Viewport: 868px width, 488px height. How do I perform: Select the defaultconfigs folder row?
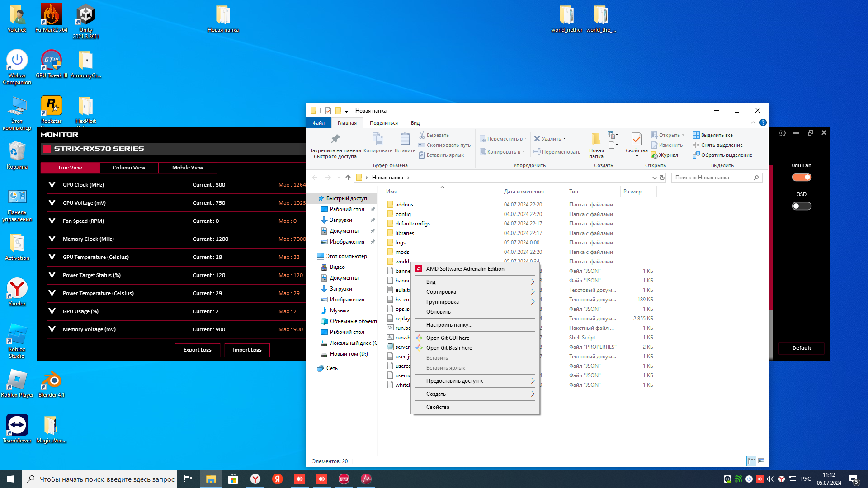520,224
